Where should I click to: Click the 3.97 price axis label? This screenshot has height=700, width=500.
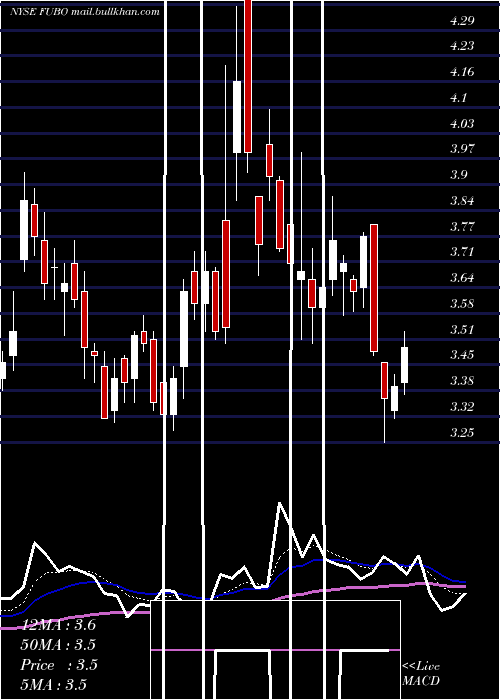[x=462, y=149]
